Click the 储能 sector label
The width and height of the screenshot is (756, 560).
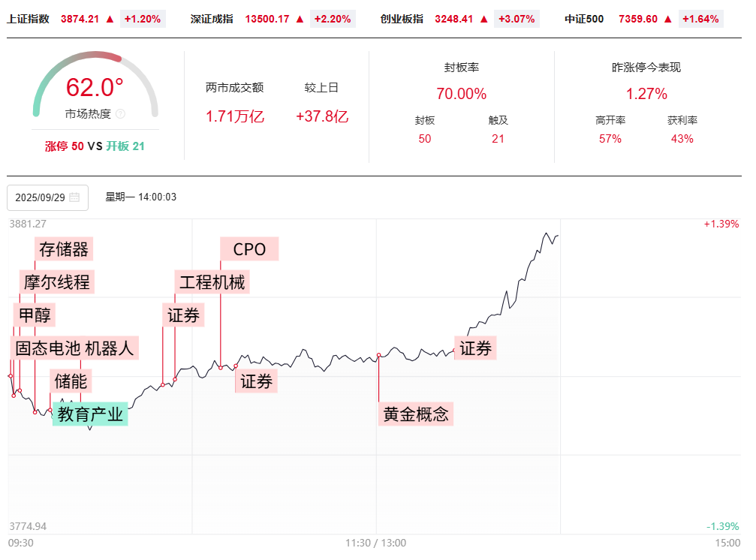pyautogui.click(x=71, y=381)
